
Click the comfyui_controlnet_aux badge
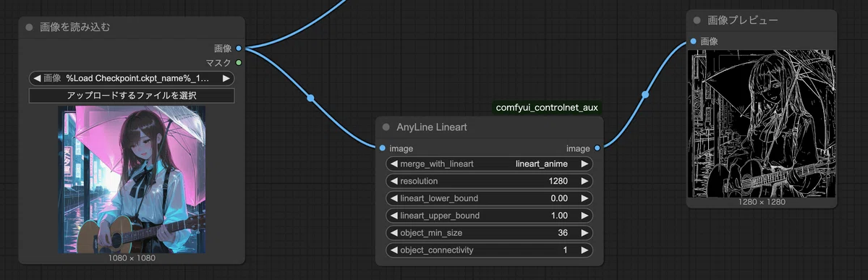click(x=547, y=108)
